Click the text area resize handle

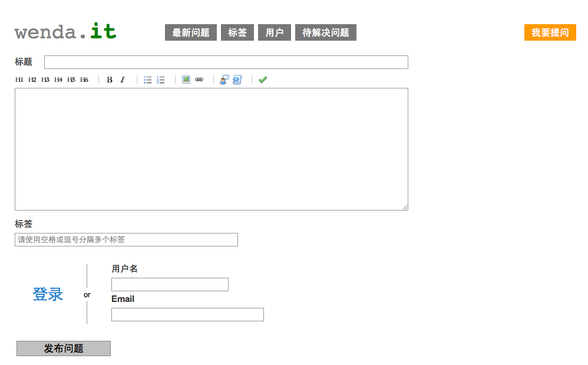(x=405, y=208)
